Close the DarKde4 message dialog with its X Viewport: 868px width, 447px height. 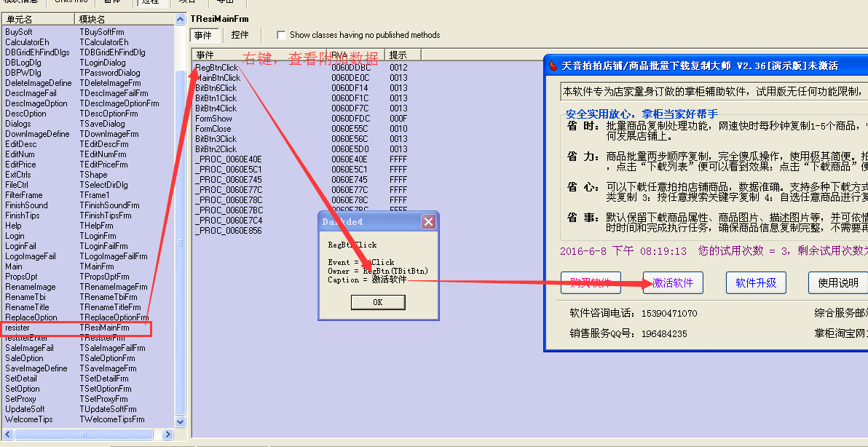click(x=429, y=221)
